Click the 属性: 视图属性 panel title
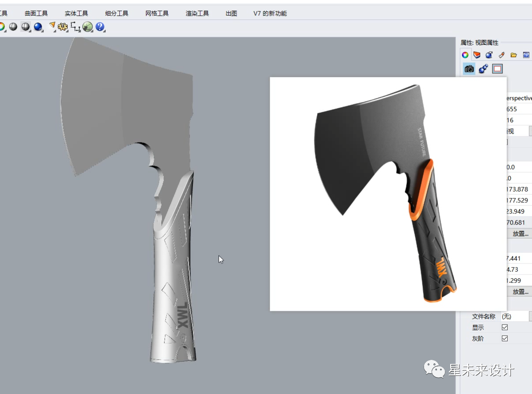 479,42
